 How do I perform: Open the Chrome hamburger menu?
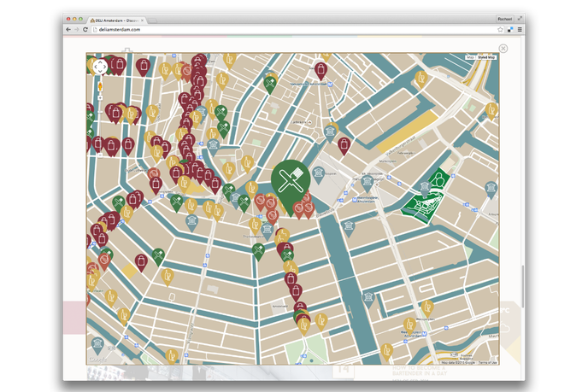(519, 29)
